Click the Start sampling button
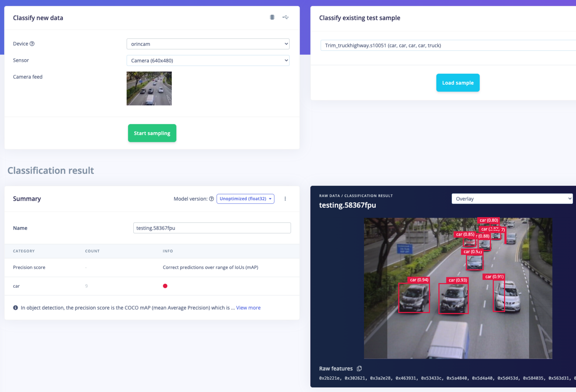This screenshot has height=392, width=576. (x=152, y=133)
